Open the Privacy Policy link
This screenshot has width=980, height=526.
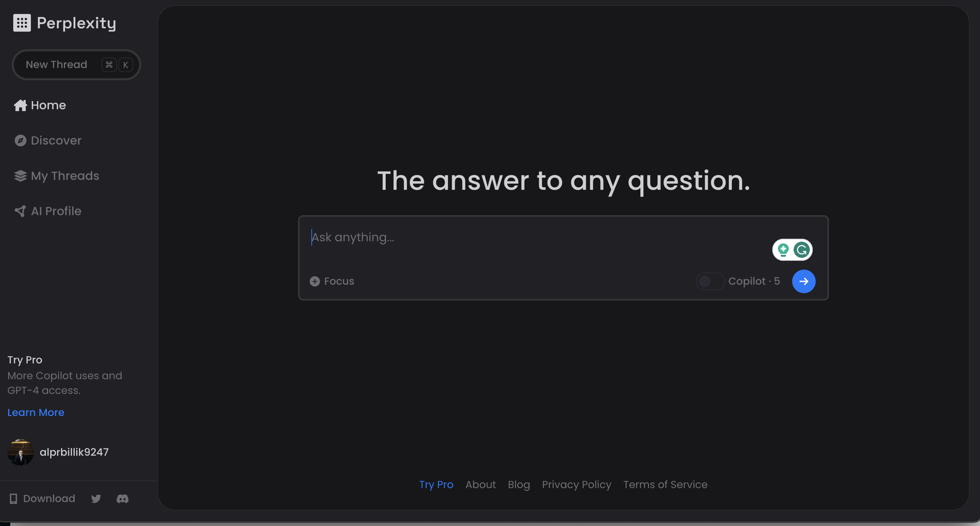[576, 484]
